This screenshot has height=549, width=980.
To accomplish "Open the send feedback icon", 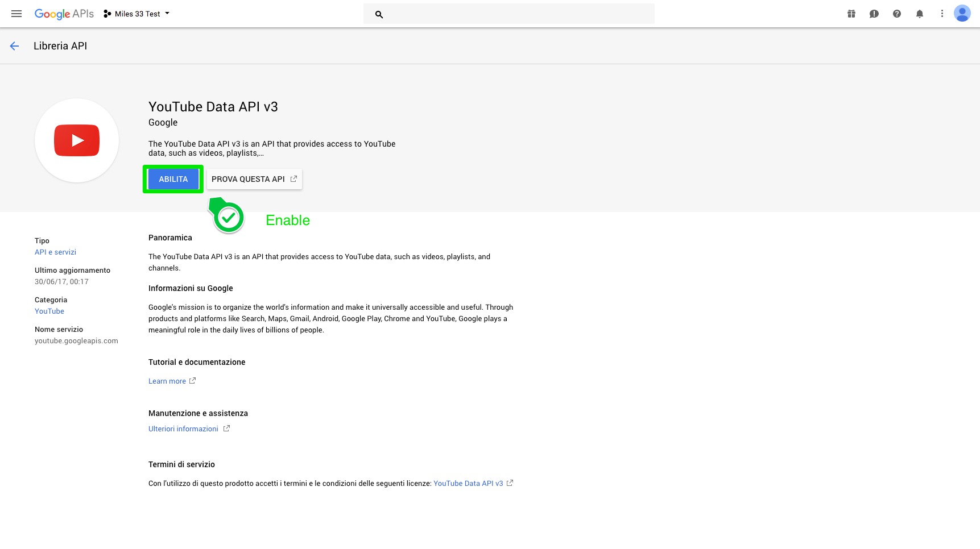I will pos(874,14).
